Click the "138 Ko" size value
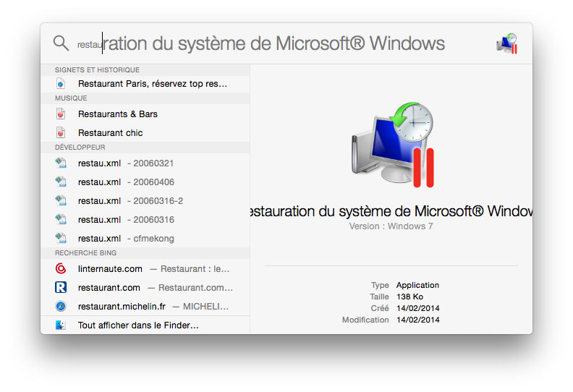The height and width of the screenshot is (392, 573). [409, 297]
